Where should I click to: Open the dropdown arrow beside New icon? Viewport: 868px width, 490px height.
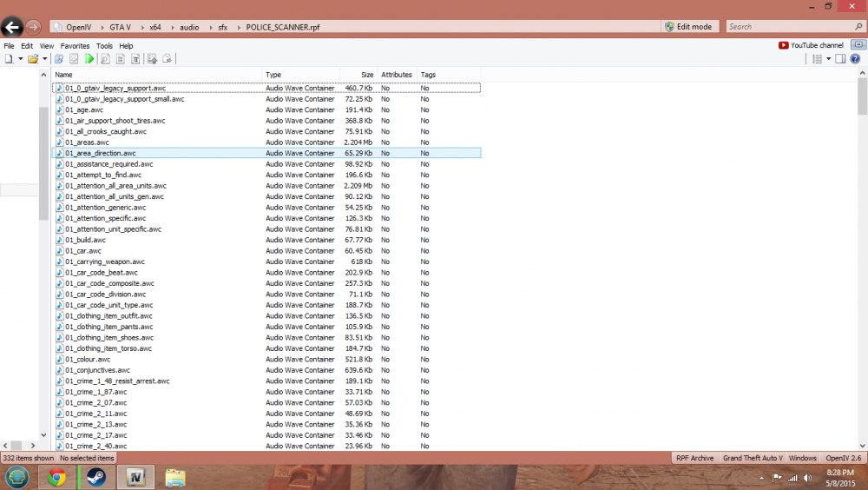pyautogui.click(x=21, y=59)
